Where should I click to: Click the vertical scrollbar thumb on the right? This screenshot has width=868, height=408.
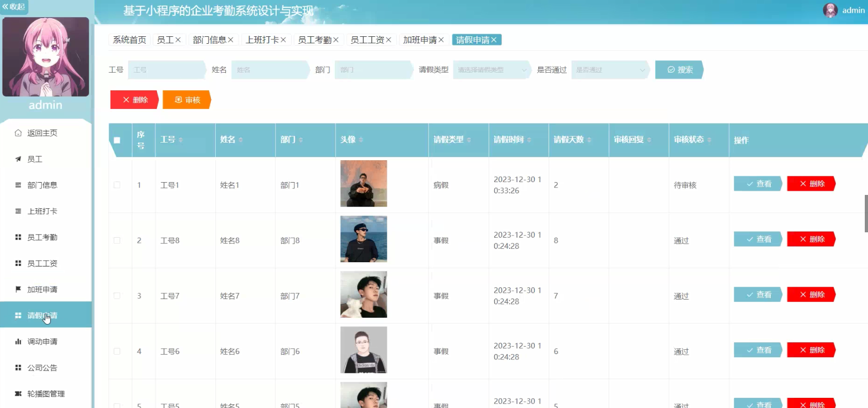pos(866,214)
